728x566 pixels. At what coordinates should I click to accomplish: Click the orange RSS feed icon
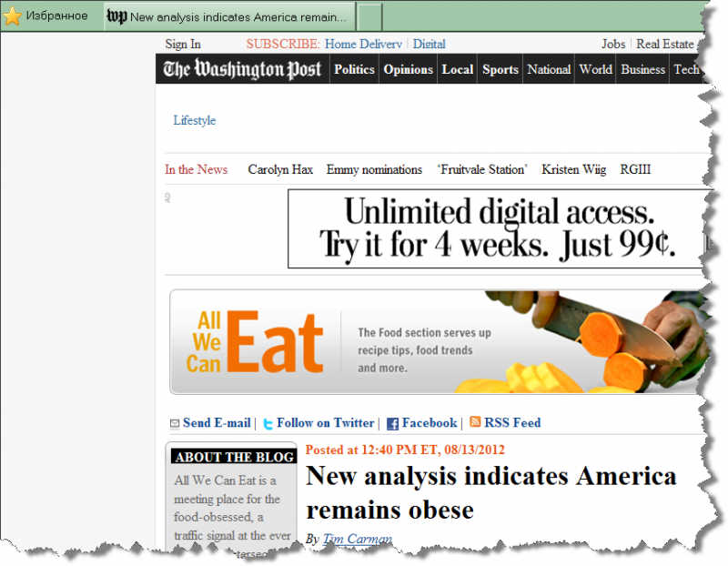(475, 421)
